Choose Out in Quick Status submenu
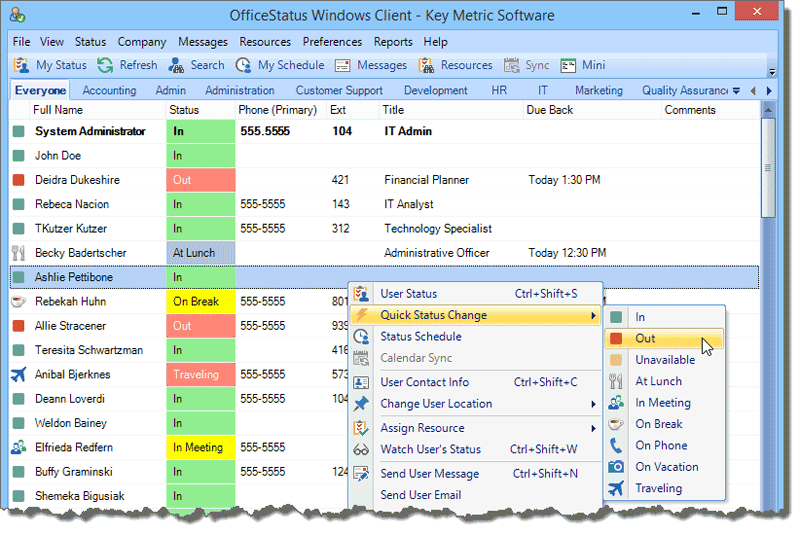This screenshot has width=800, height=535. click(664, 338)
